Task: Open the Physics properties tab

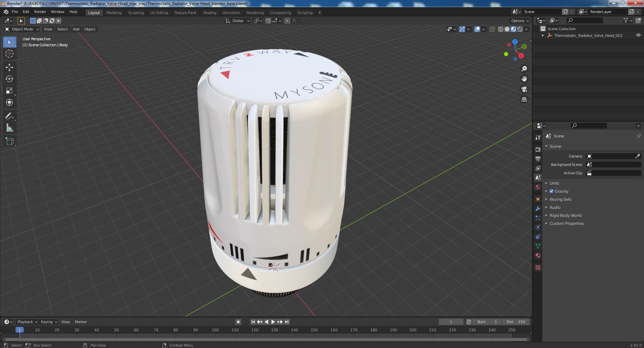Action: tap(538, 227)
